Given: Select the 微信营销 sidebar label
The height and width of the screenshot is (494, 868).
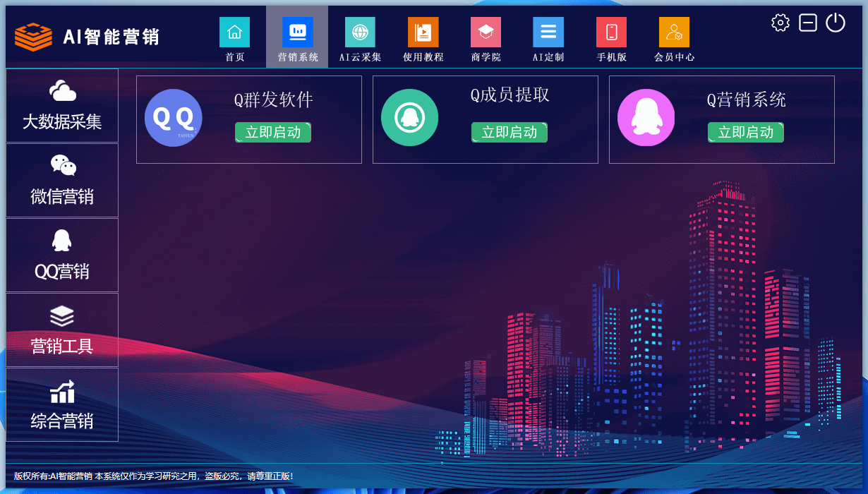Looking at the screenshot, I should (62, 197).
